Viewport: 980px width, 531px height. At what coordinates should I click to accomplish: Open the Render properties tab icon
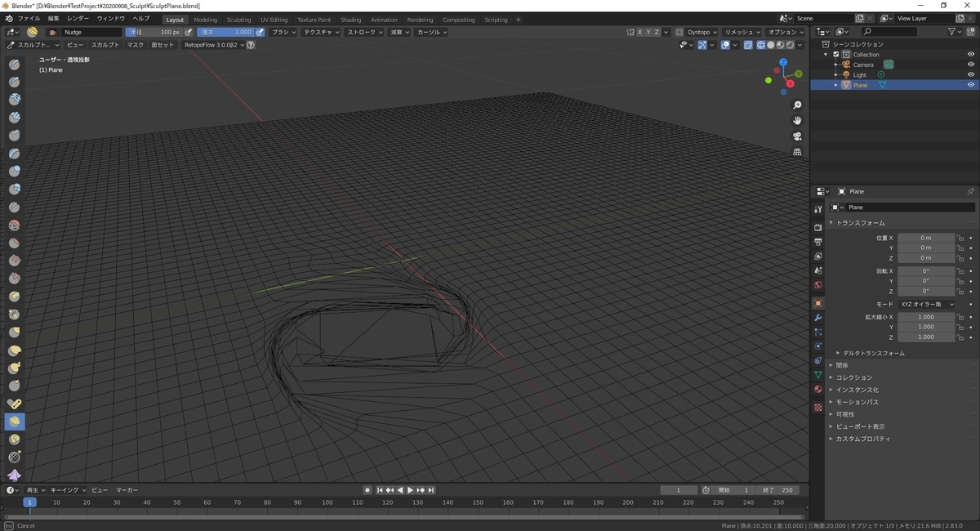click(x=817, y=227)
